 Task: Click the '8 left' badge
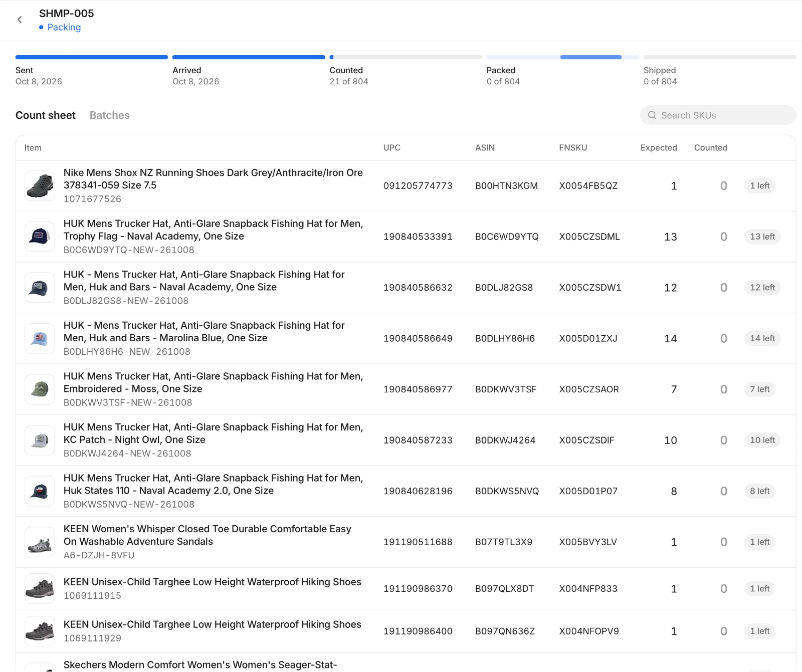pyautogui.click(x=760, y=491)
